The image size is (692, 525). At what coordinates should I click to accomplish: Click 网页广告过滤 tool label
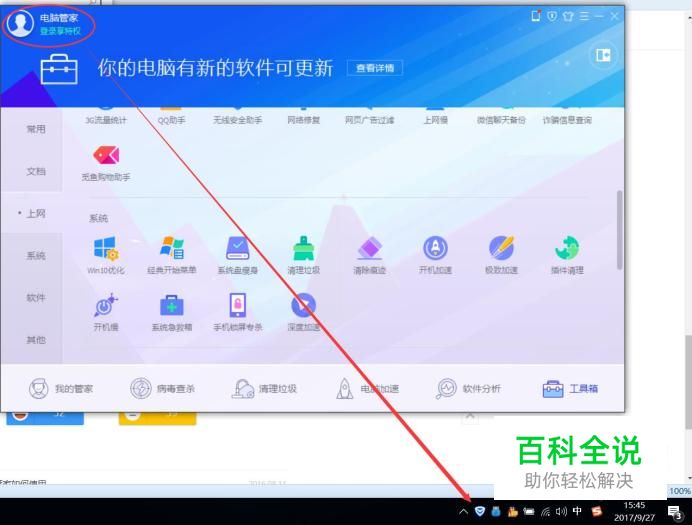pos(369,120)
